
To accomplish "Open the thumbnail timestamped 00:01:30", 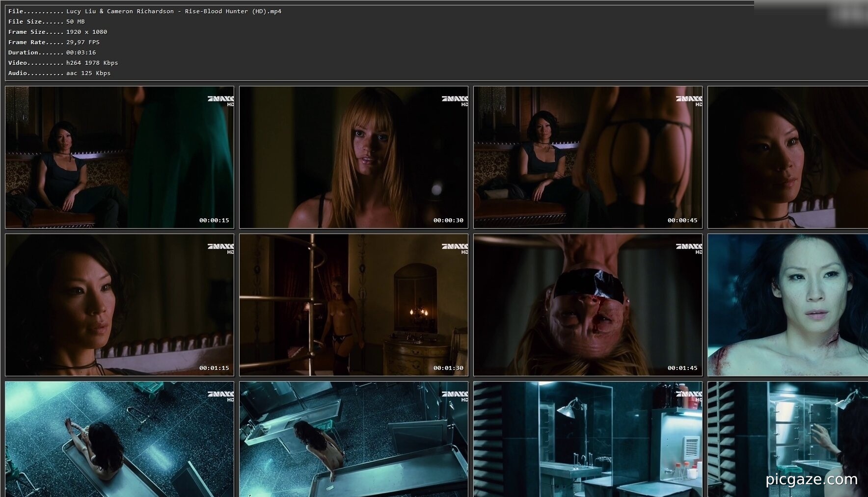I will [353, 305].
